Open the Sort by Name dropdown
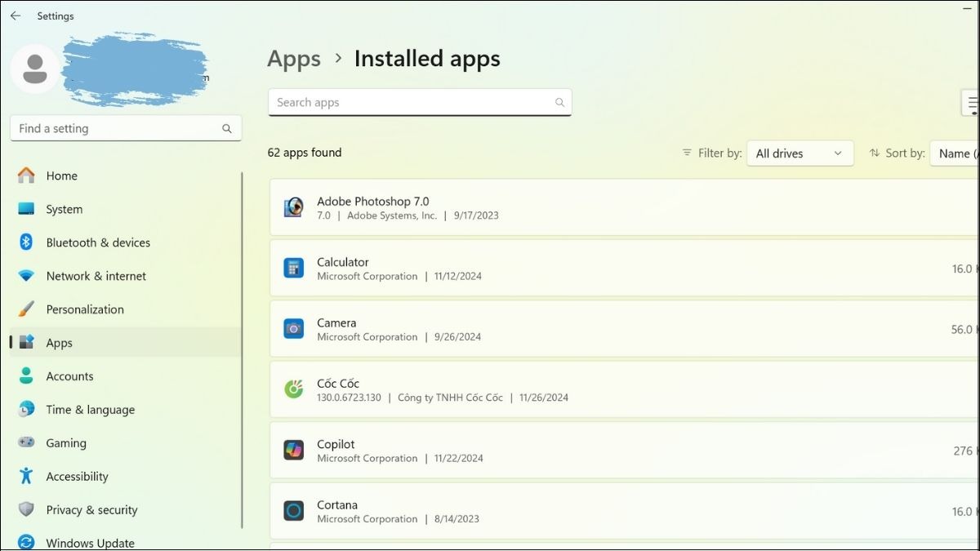The height and width of the screenshot is (551, 980). 955,153
